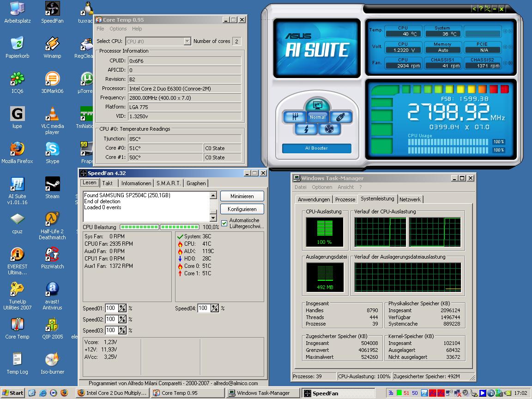Click the Number of cores field in Core Temp

[237, 42]
